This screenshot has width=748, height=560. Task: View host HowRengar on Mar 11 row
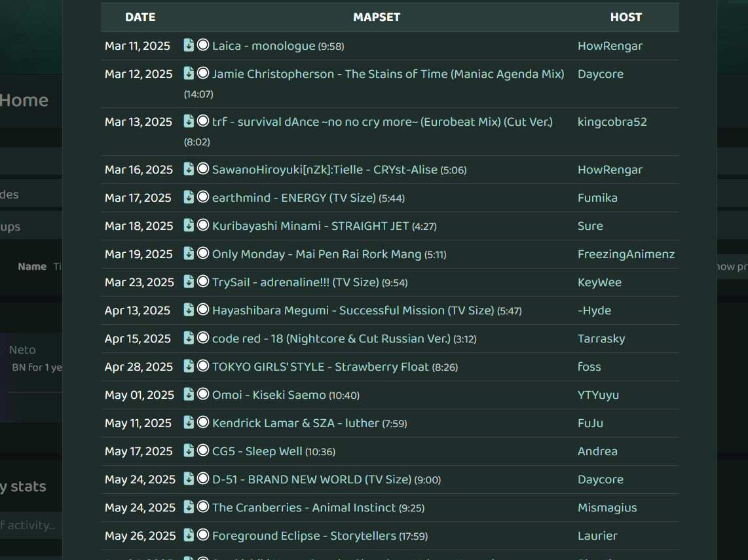click(610, 46)
